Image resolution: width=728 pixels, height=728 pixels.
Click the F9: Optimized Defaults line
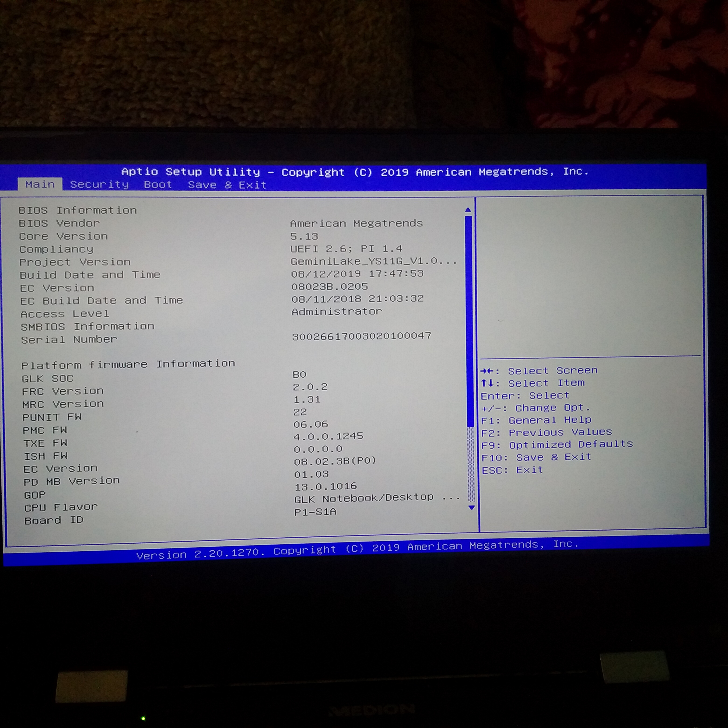557,445
